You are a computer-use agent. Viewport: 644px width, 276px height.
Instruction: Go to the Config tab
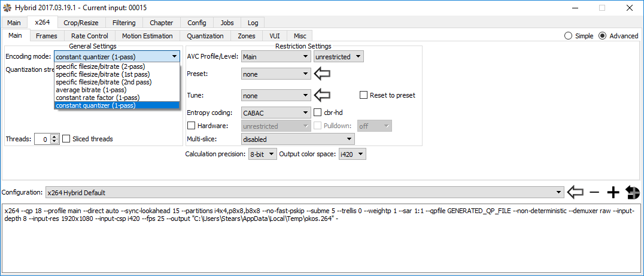(x=197, y=23)
